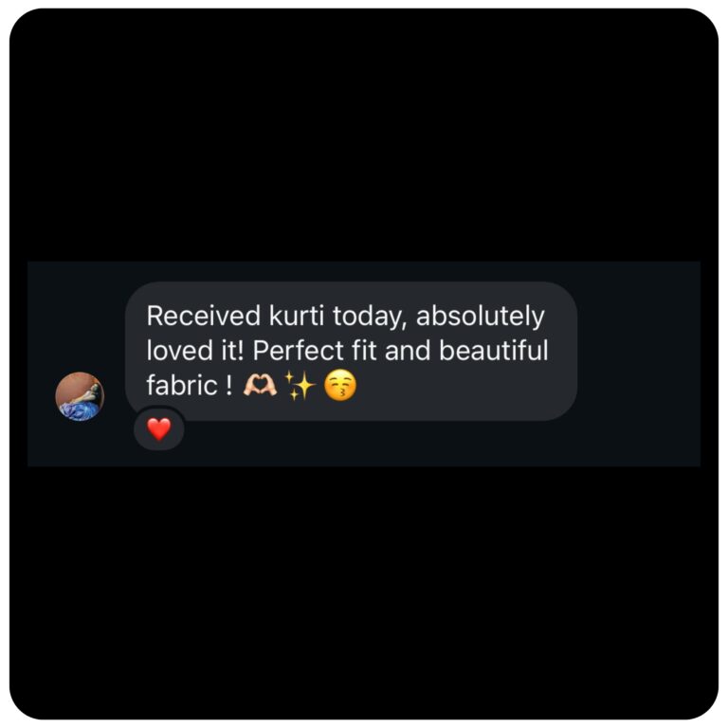The width and height of the screenshot is (728, 728).
Task: Click the exclamation mark after "fabric"
Action: coord(228,386)
